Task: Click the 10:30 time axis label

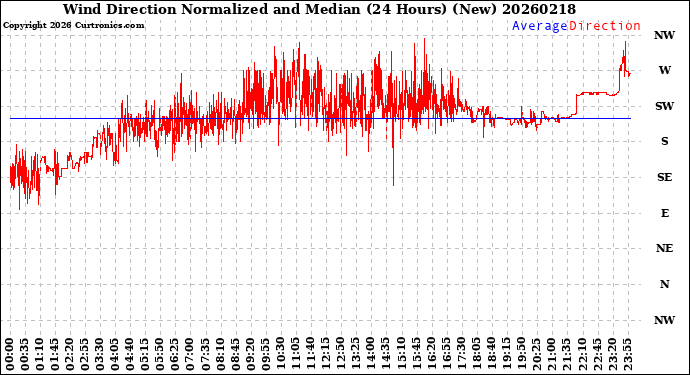Action: tap(281, 355)
